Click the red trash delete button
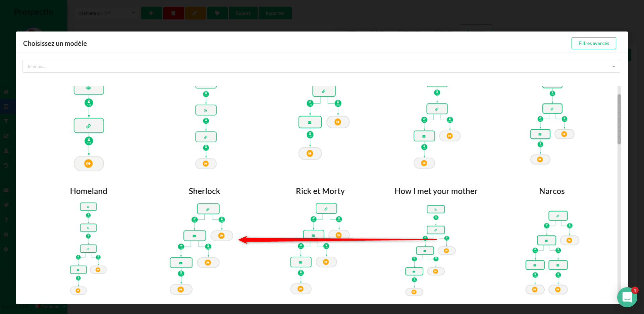Viewport: 644px width, 314px height. pos(173,13)
